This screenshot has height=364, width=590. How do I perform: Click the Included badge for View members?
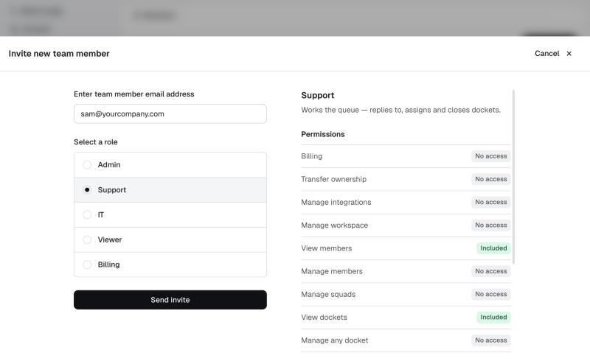[493, 248]
